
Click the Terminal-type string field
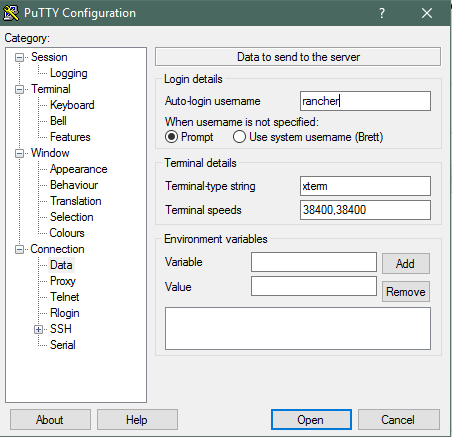tap(365, 186)
